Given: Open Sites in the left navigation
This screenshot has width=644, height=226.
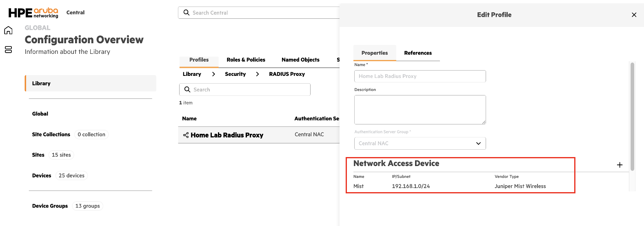Looking at the screenshot, I should tap(38, 155).
